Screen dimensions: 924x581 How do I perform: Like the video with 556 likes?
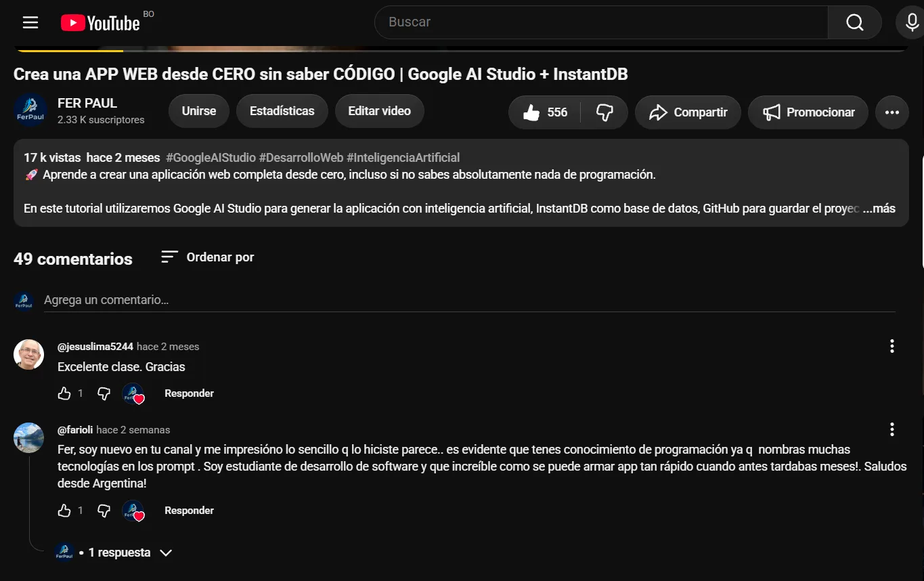pyautogui.click(x=545, y=112)
